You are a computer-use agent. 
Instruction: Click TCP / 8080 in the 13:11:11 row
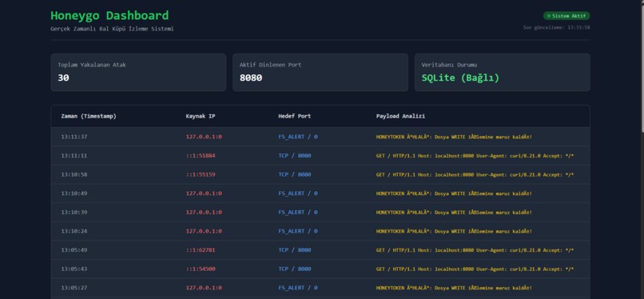(x=295, y=156)
